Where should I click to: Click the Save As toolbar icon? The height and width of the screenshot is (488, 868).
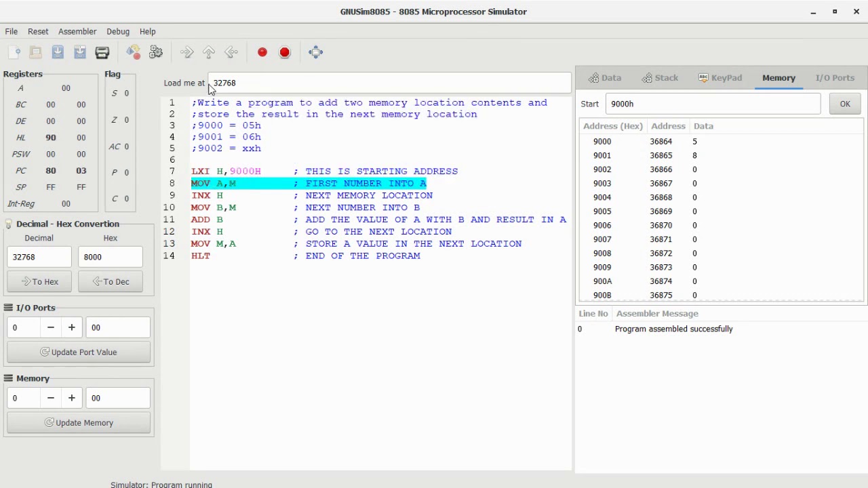click(x=80, y=52)
